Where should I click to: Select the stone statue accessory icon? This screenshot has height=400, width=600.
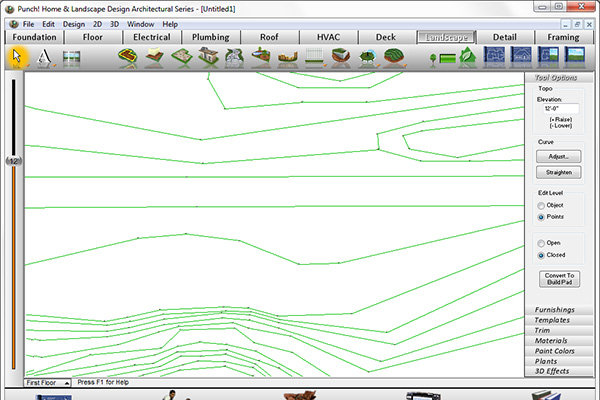[x=234, y=58]
